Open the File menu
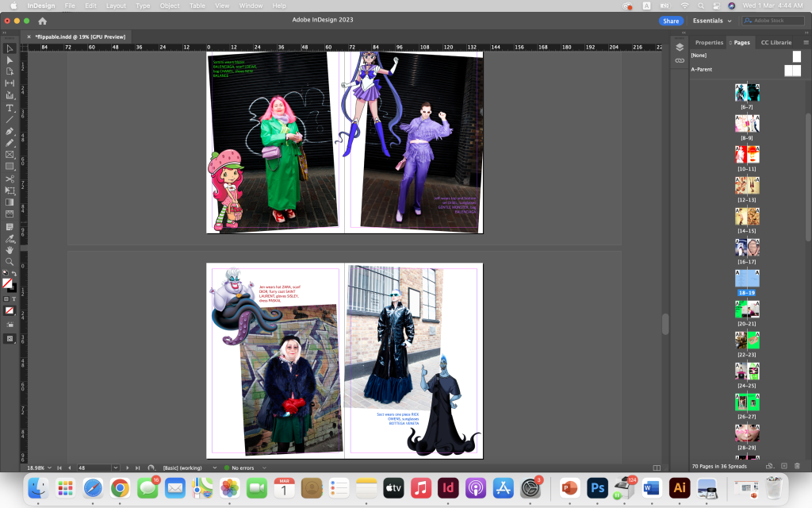 [70, 6]
